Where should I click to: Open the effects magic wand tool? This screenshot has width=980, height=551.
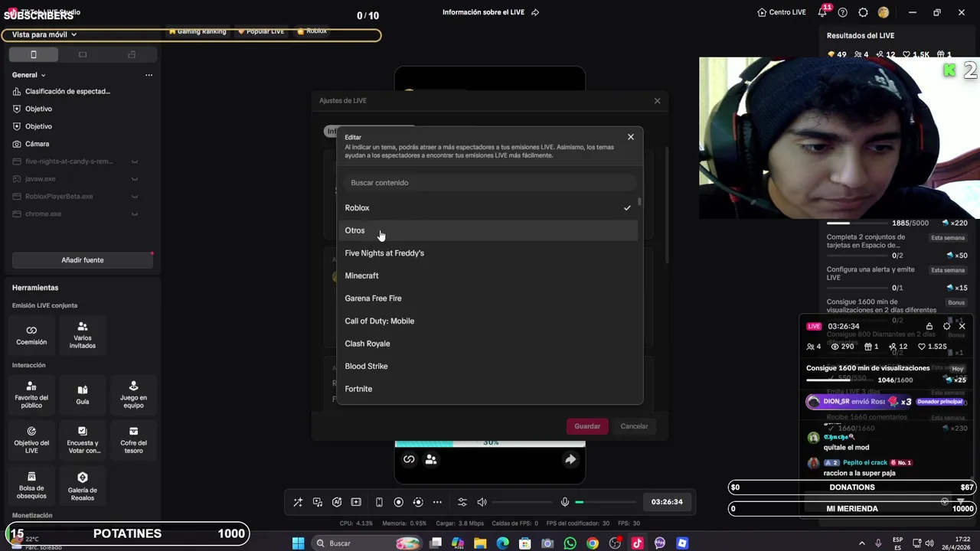click(298, 502)
